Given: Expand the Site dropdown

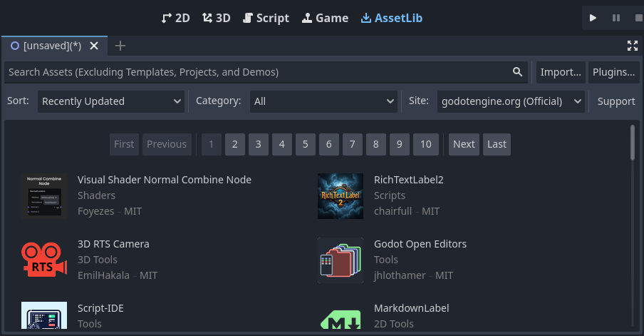Looking at the screenshot, I should pyautogui.click(x=511, y=101).
